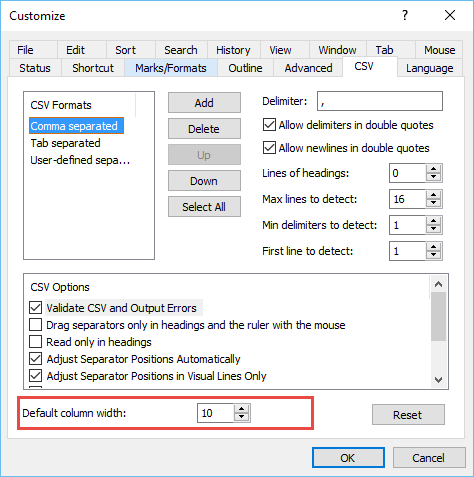474x477 pixels.
Task: Open the Advanced tab
Action: click(x=308, y=68)
